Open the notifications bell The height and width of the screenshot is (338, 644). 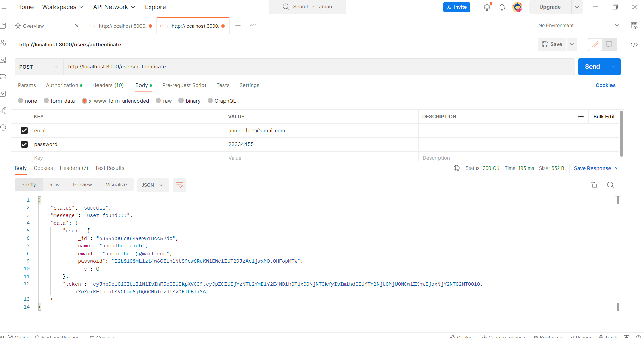[x=502, y=7]
